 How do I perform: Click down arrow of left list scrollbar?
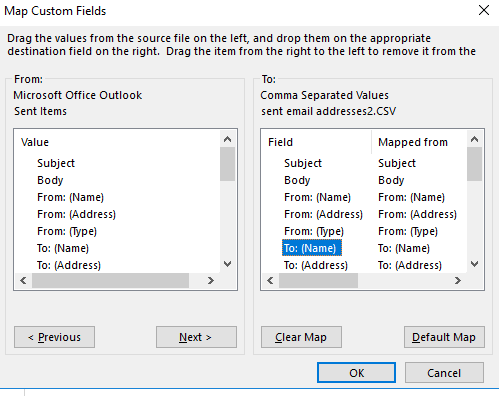tap(228, 264)
